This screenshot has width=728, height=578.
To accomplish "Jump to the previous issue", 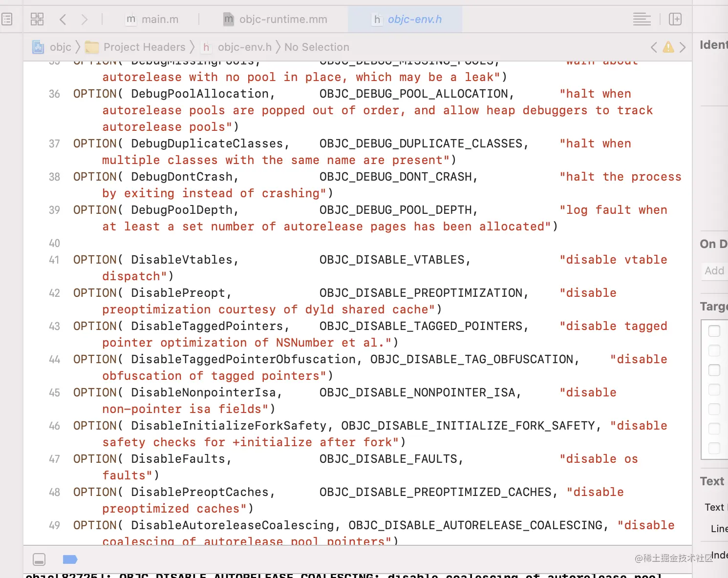I will 654,47.
